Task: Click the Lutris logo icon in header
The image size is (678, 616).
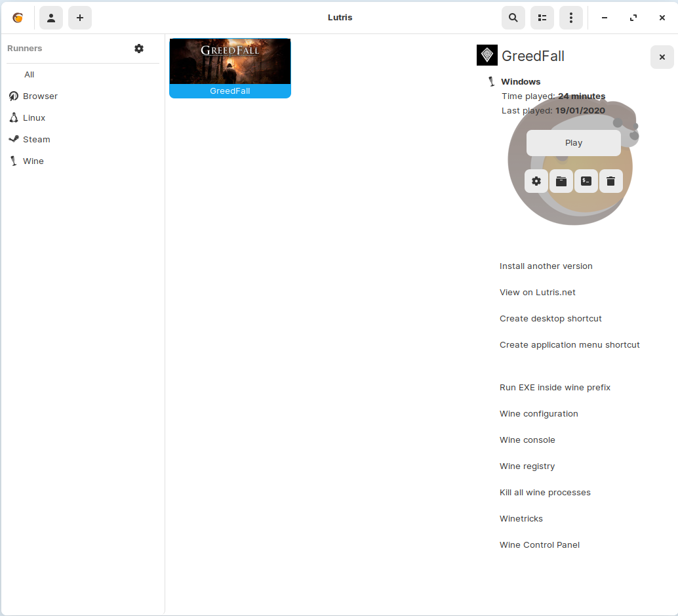Action: click(x=18, y=18)
